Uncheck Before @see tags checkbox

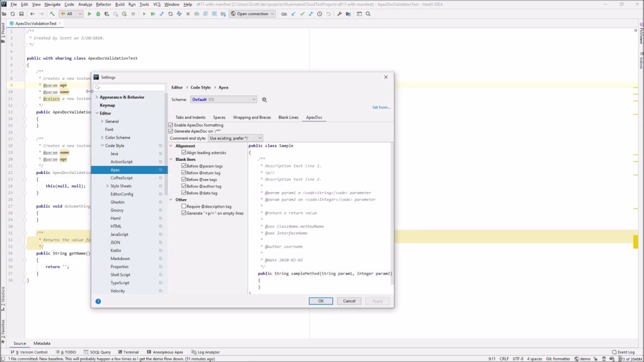pyautogui.click(x=184, y=179)
